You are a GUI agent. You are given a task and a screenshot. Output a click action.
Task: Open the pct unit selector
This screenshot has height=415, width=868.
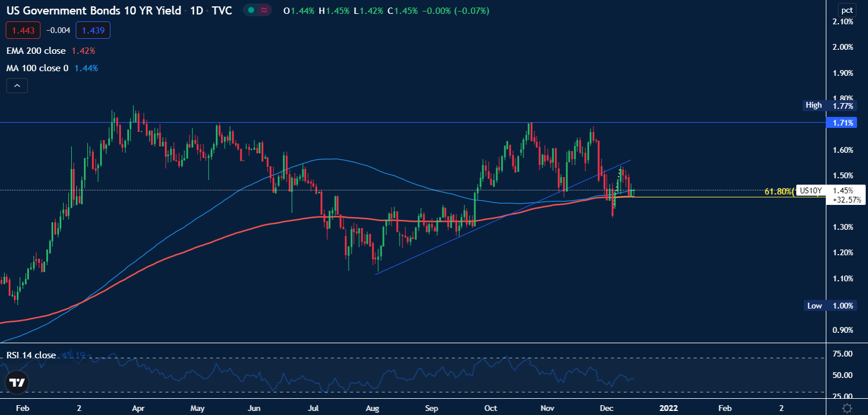[x=847, y=10]
